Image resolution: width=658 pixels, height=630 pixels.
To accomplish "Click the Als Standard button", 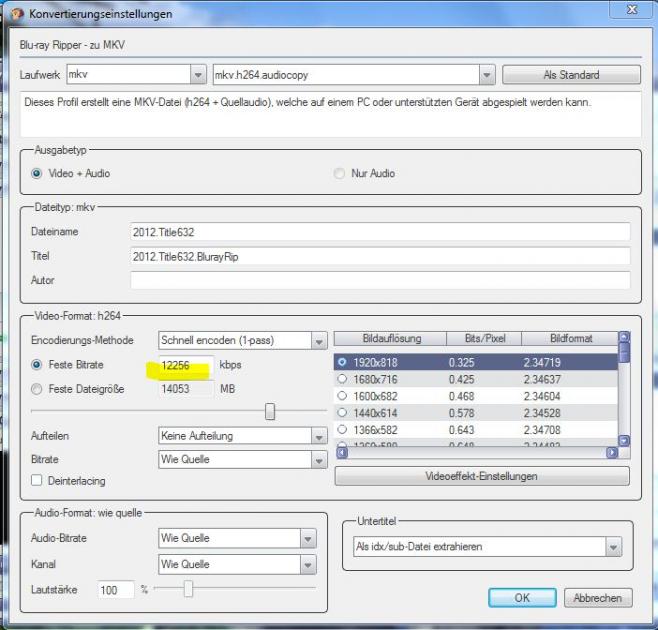I will point(571,75).
